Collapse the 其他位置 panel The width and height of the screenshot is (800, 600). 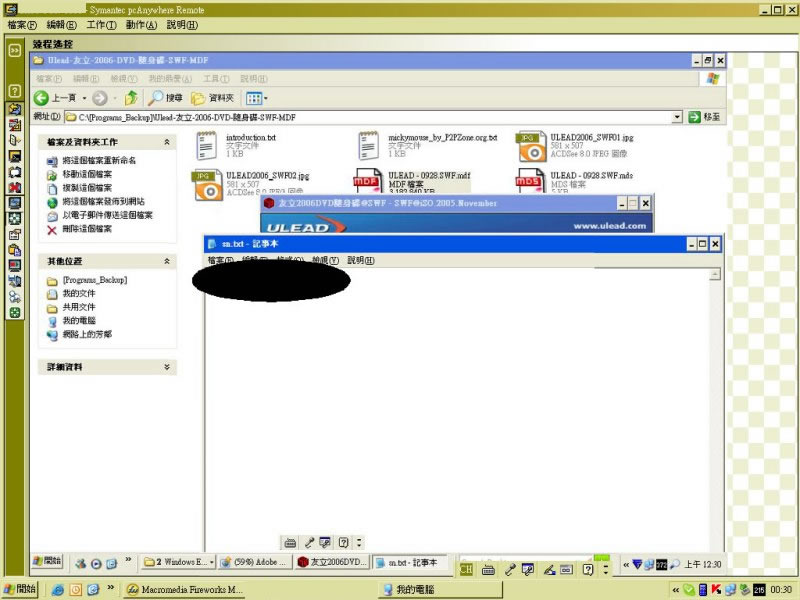(x=166, y=261)
